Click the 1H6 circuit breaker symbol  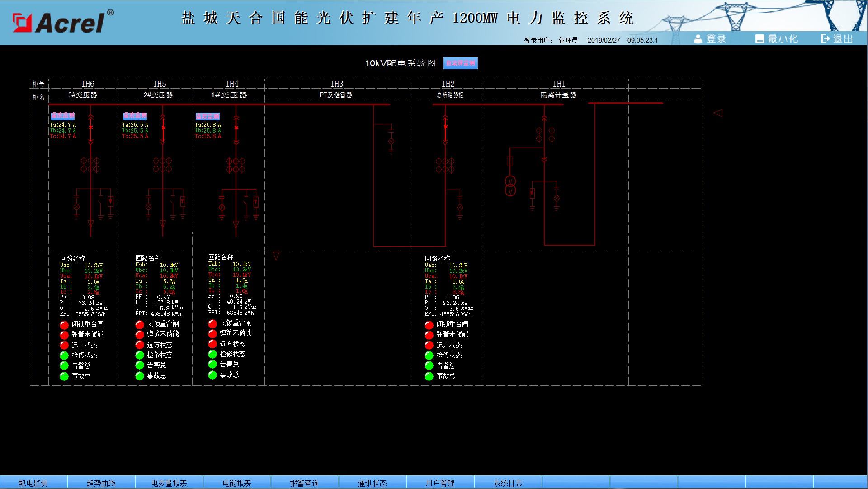(x=91, y=128)
